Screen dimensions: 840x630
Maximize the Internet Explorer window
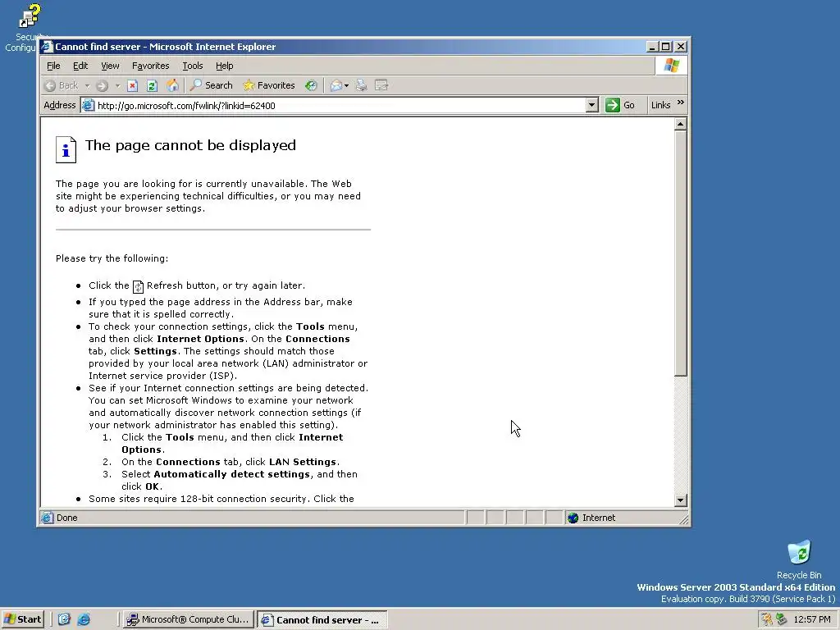coord(665,47)
